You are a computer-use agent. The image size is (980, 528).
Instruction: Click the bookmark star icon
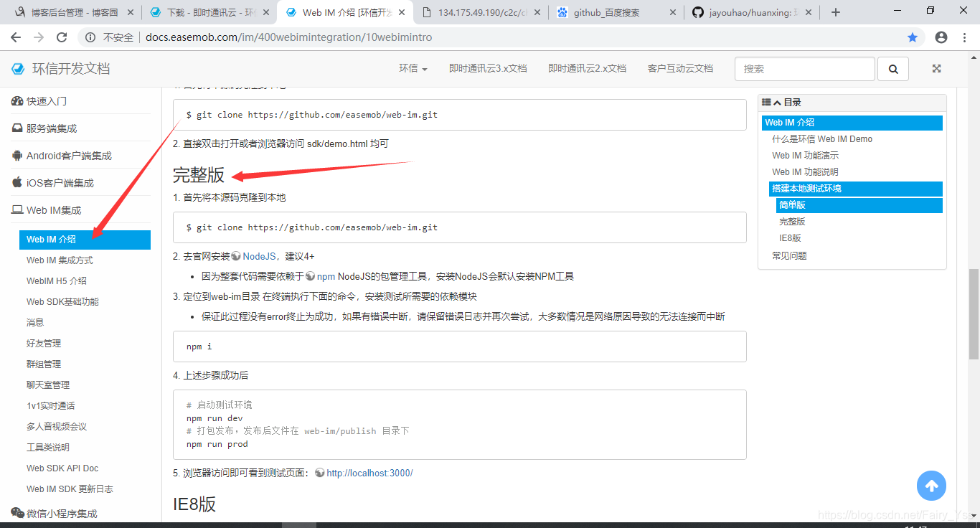(913, 37)
